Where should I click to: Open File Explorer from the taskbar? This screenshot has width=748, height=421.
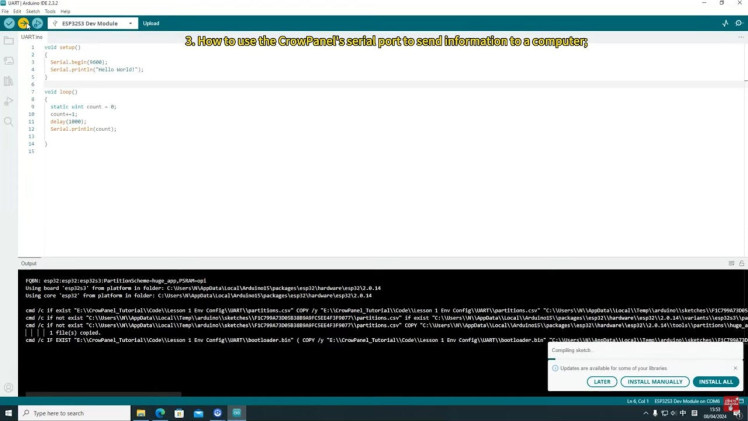[x=141, y=413]
